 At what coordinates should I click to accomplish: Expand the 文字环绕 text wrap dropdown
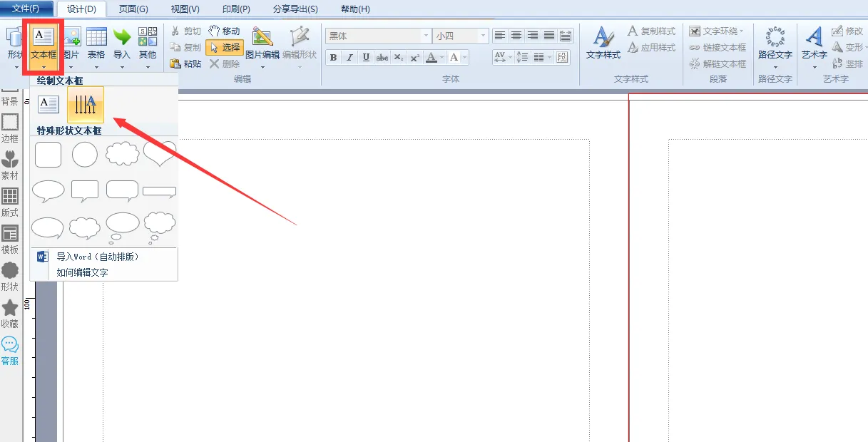click(741, 31)
